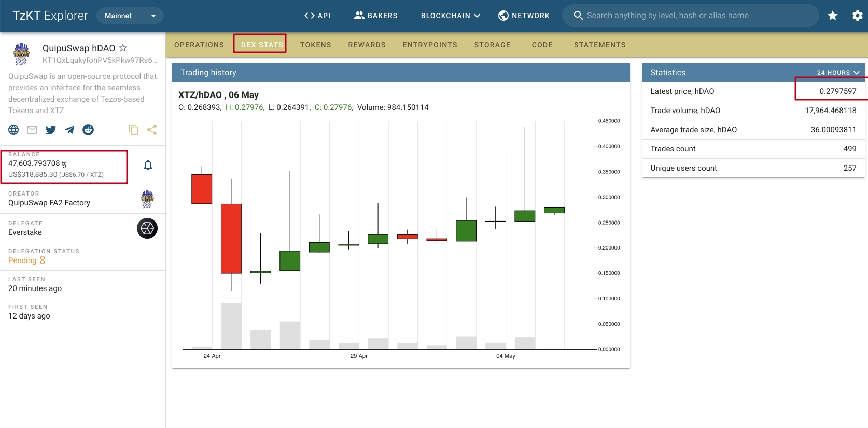Screen dimensions: 868x428
Task: Click First seen 12 days ago
Action: [29, 316]
